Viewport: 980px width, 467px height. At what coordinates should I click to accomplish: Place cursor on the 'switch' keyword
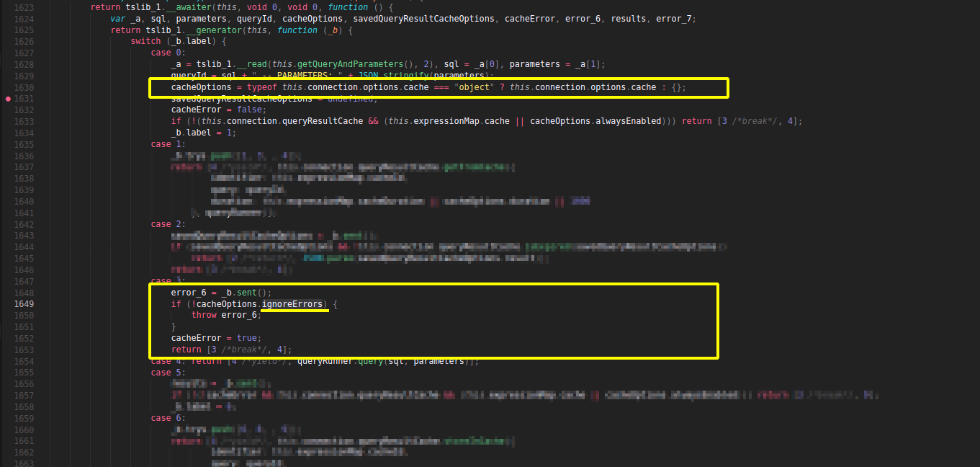pos(145,41)
